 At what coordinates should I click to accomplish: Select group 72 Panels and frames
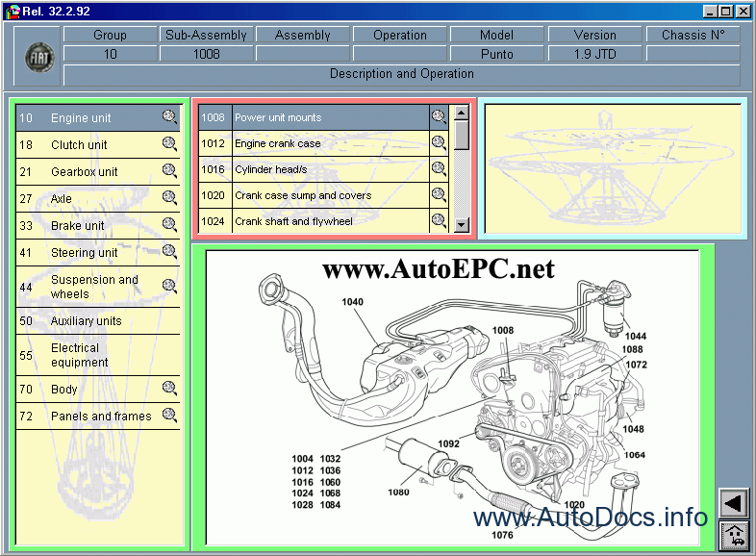click(98, 417)
